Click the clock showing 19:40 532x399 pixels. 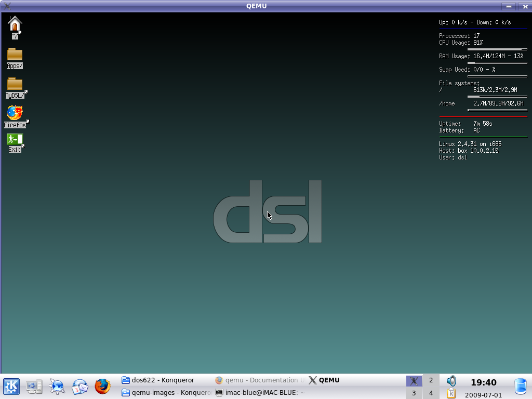[x=484, y=382]
